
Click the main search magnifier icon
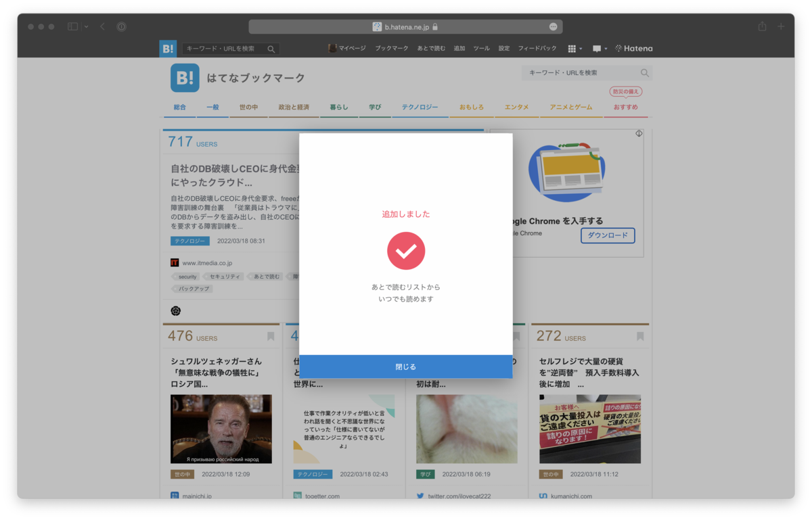[x=645, y=72]
